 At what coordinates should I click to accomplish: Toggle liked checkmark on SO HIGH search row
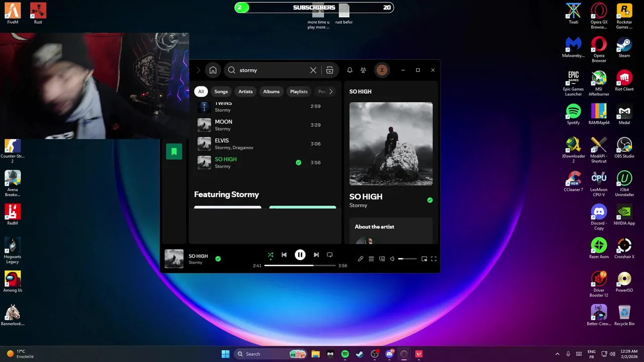pos(298,162)
